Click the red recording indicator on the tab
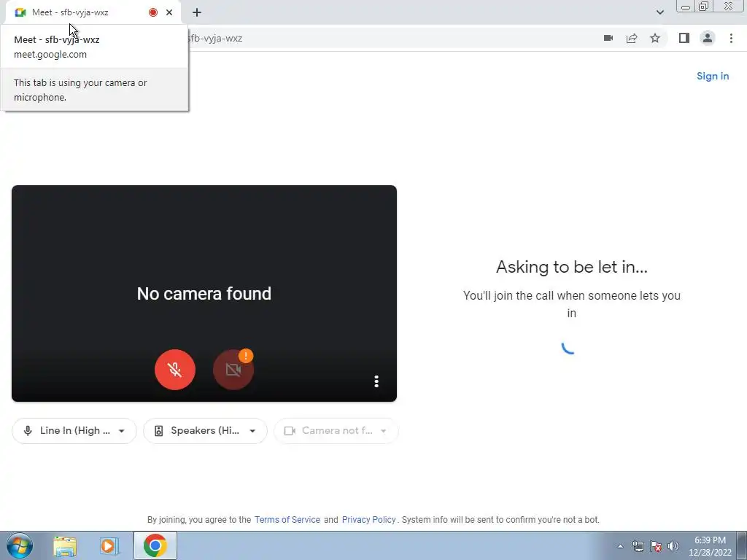The height and width of the screenshot is (560, 747). (153, 12)
